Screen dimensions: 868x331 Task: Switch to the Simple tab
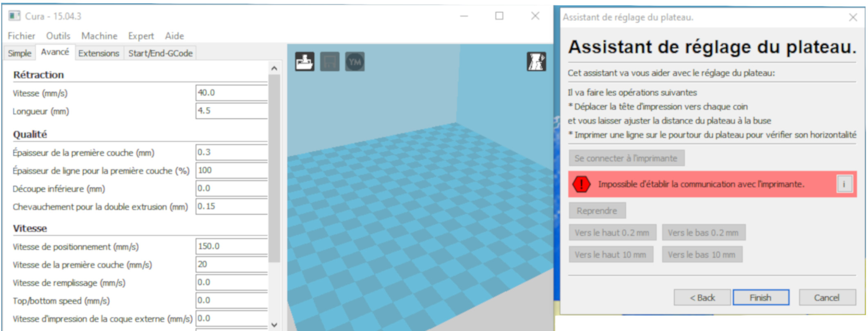(19, 53)
